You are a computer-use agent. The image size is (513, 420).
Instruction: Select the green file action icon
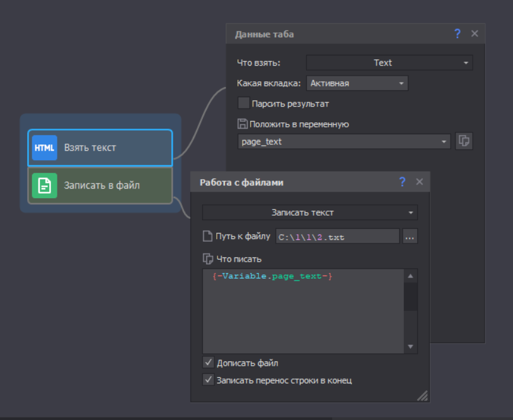click(45, 185)
